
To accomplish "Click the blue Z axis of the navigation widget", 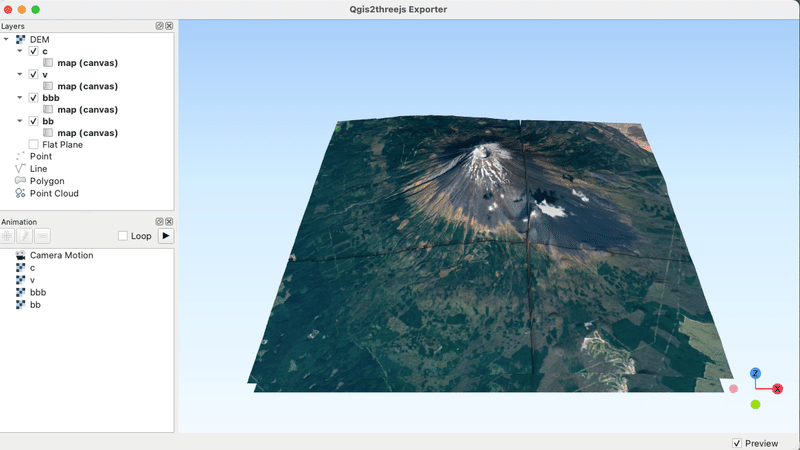I will 755,373.
